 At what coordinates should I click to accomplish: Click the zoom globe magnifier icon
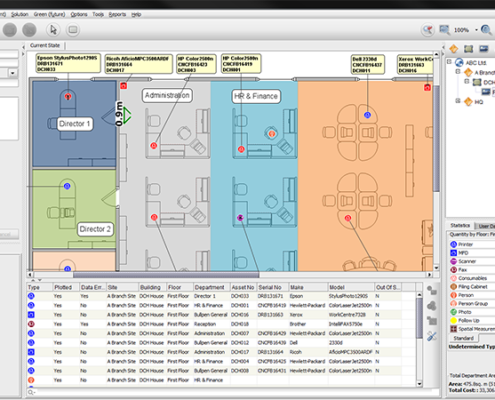coord(486,30)
